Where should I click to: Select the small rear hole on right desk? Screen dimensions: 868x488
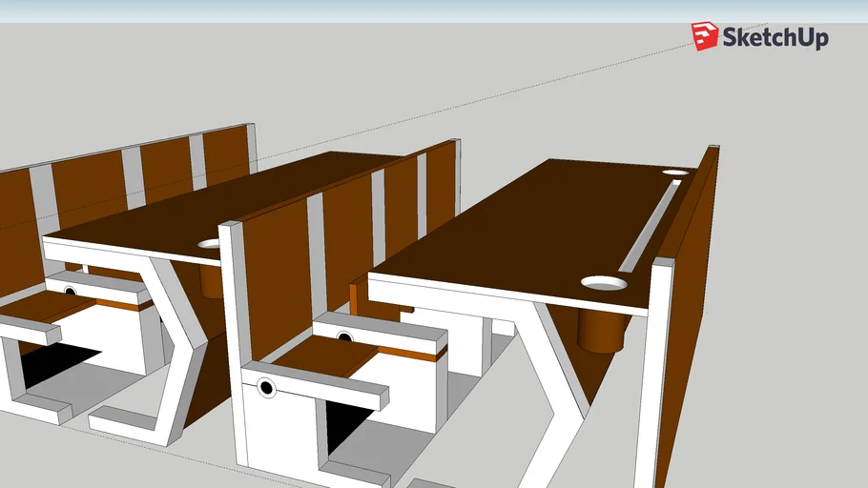pos(675,173)
